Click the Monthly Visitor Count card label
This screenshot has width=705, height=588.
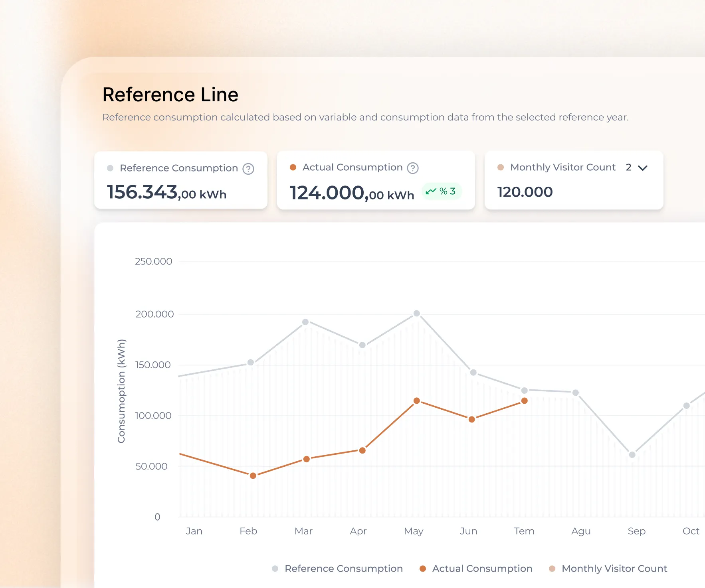click(562, 168)
